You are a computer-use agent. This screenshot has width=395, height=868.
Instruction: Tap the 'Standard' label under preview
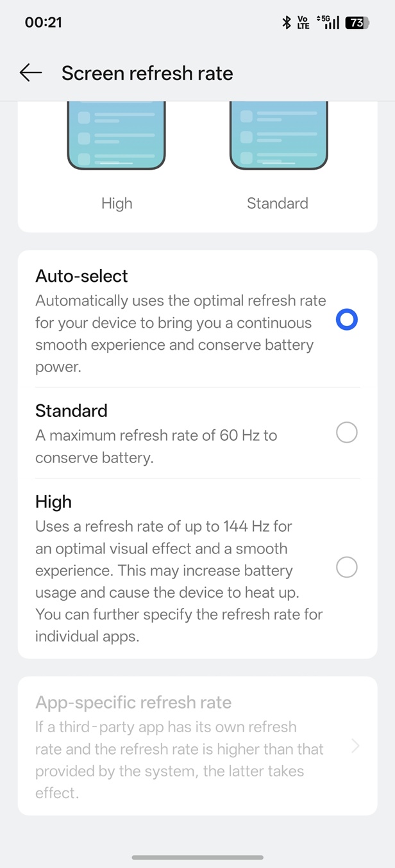(278, 204)
